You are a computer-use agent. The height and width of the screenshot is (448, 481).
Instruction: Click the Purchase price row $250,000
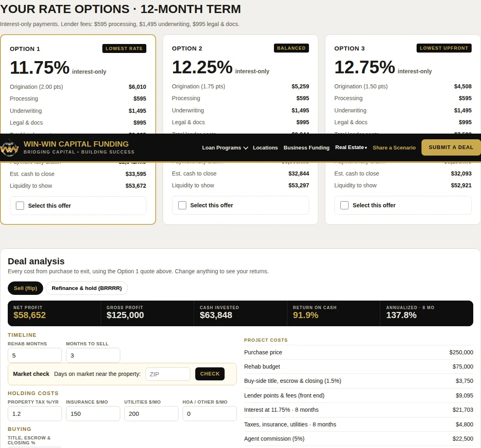coord(359,352)
